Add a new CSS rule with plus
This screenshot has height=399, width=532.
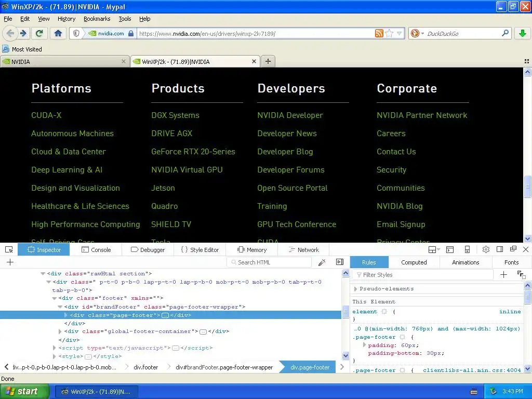point(504,275)
